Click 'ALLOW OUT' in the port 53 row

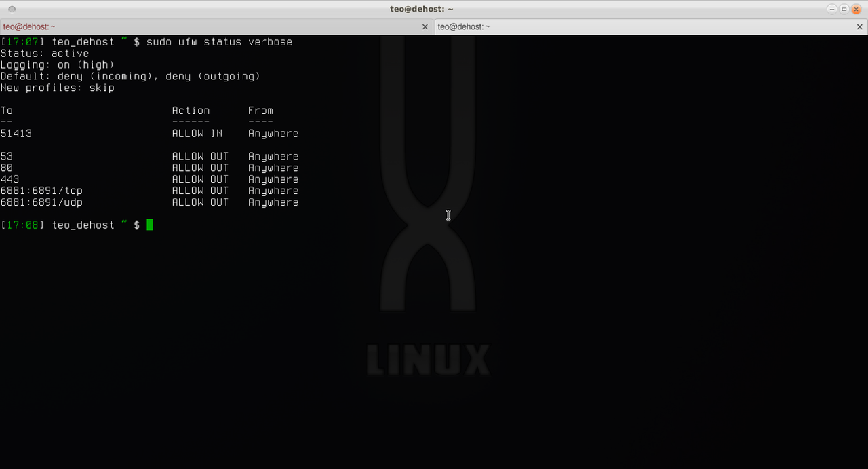[200, 157]
